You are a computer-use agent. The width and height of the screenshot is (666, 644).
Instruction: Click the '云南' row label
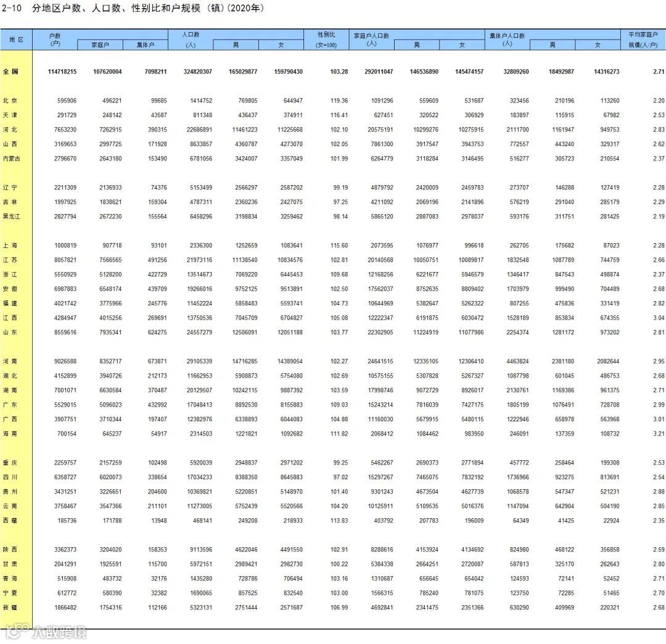[x=10, y=506]
